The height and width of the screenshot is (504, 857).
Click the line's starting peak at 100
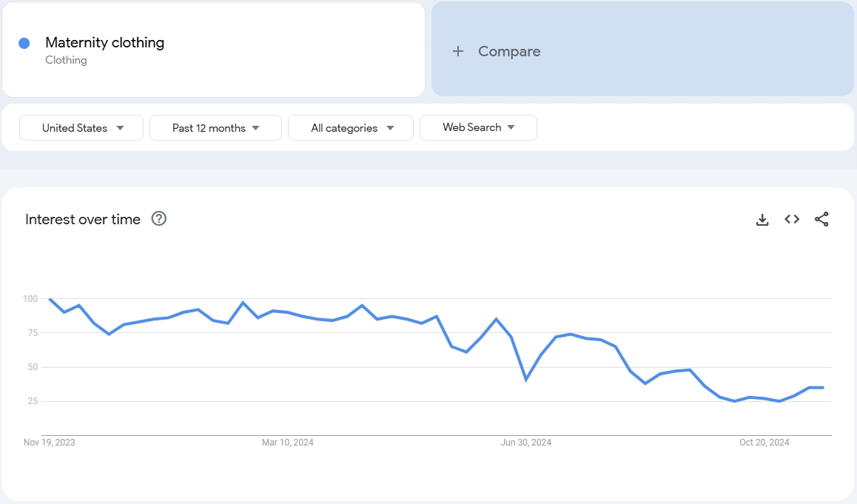50,299
